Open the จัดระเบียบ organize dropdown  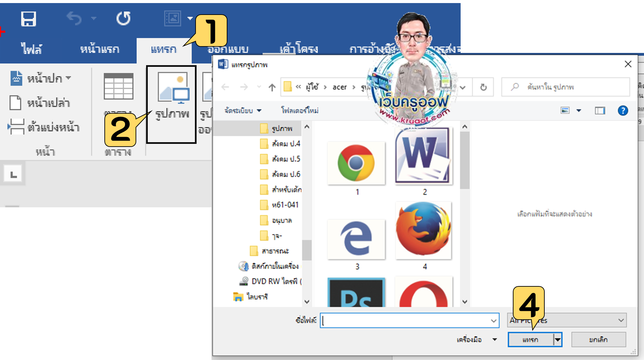point(243,111)
